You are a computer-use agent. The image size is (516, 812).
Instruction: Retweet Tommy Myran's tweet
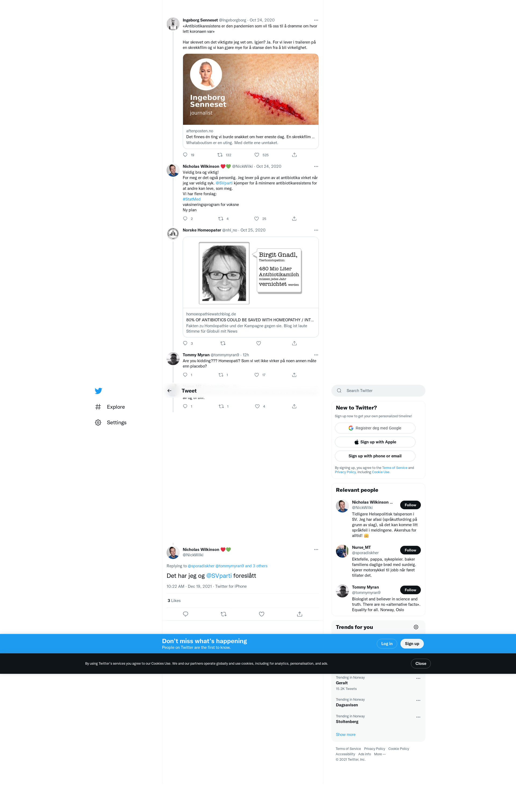221,375
